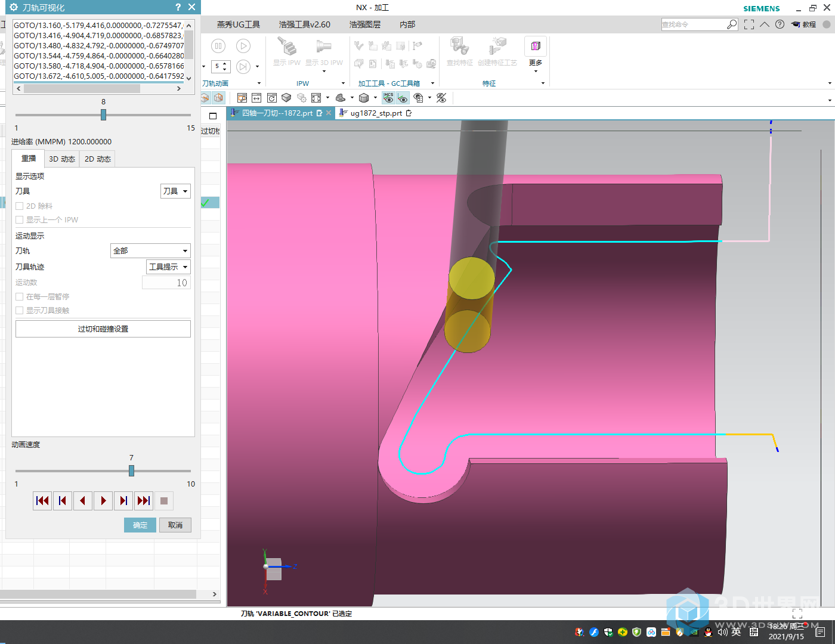
Task: Open the 燕秀UG工具 ribbon tab
Action: (x=239, y=24)
